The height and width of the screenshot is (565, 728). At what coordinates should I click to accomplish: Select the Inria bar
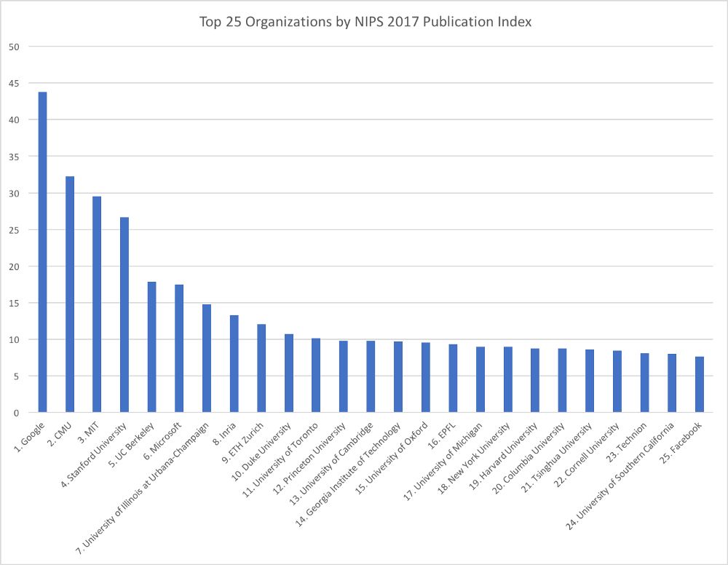click(x=234, y=363)
